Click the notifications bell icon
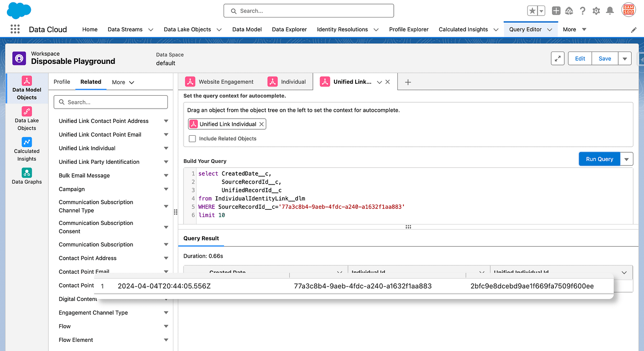The width and height of the screenshot is (644, 351). pyautogui.click(x=610, y=11)
